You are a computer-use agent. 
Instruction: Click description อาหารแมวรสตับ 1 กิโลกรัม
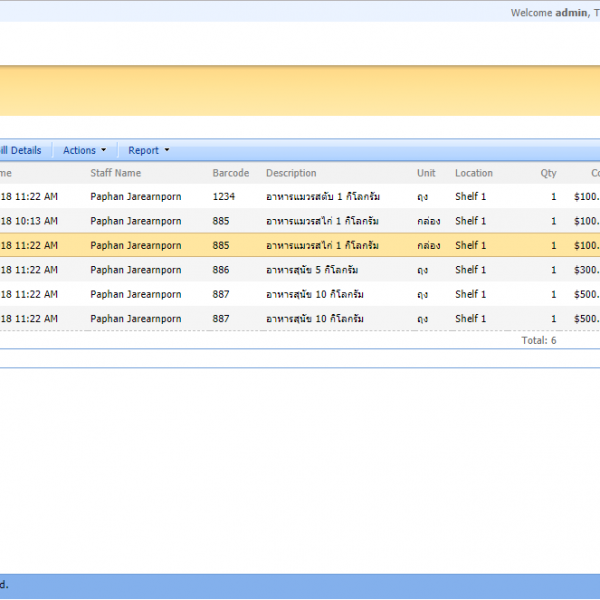[x=323, y=197]
